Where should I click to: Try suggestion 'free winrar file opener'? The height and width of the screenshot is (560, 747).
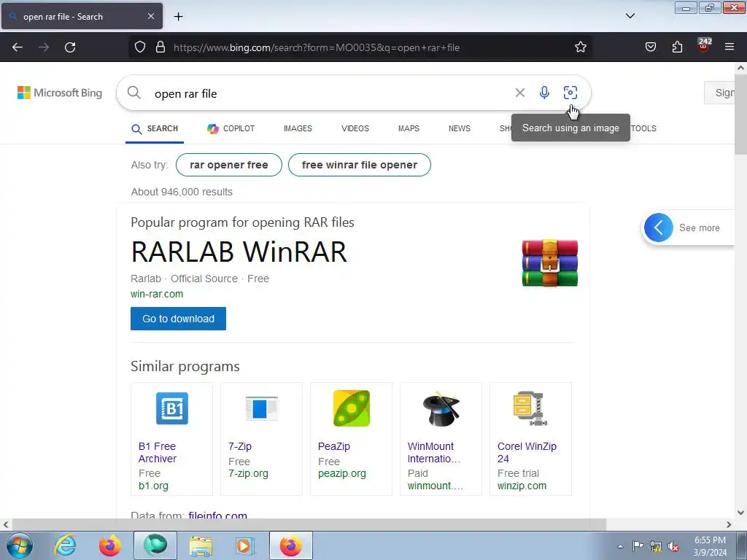(359, 165)
